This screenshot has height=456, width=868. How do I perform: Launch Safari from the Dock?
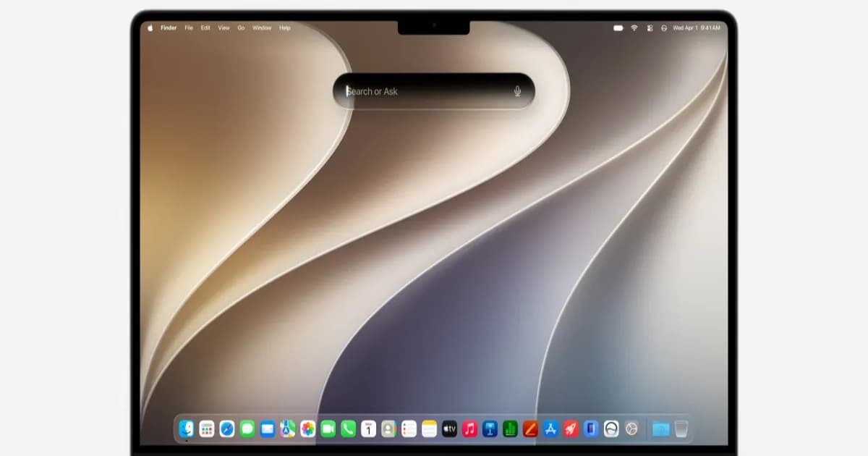pos(227,428)
